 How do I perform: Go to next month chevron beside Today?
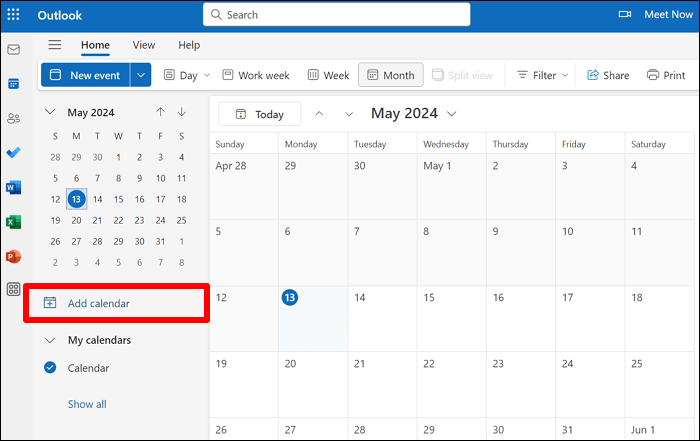[349, 114]
